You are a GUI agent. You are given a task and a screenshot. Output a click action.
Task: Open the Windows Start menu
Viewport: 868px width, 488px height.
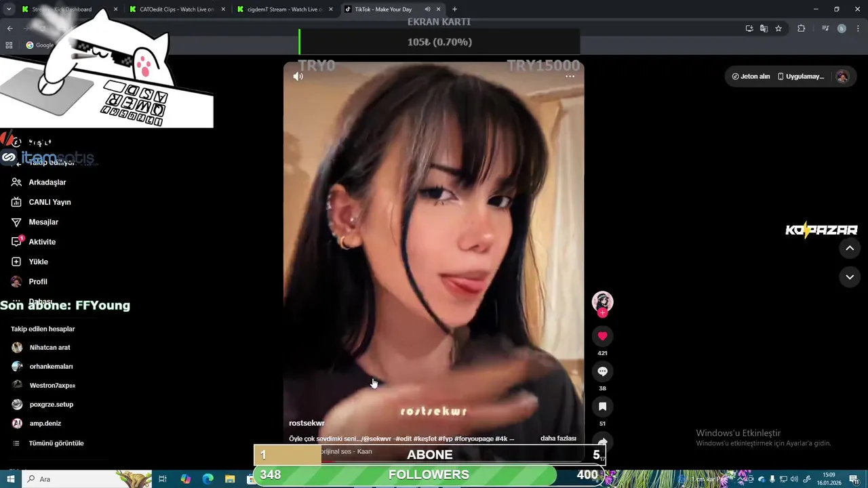(11, 479)
